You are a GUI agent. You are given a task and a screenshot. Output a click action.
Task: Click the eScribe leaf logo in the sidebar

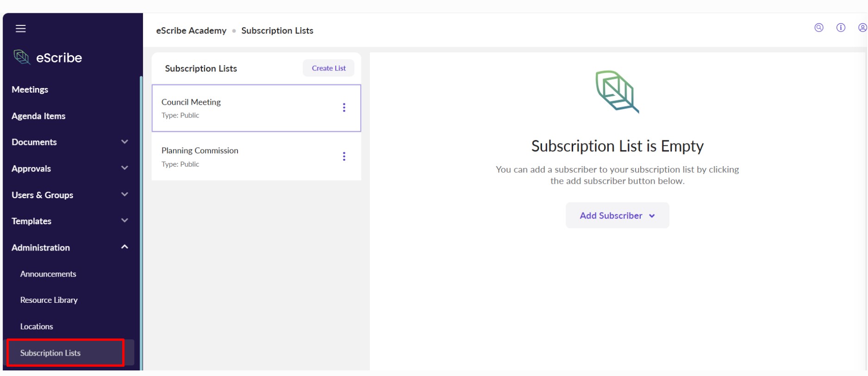(22, 57)
